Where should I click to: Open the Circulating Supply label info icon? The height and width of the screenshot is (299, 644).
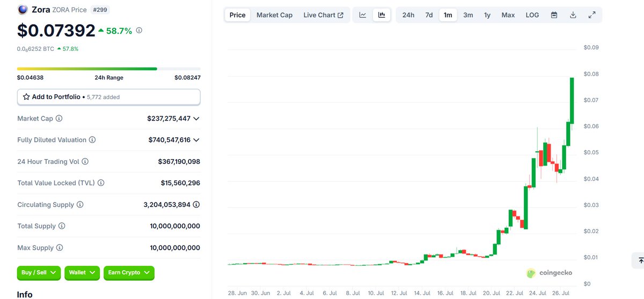(80, 205)
